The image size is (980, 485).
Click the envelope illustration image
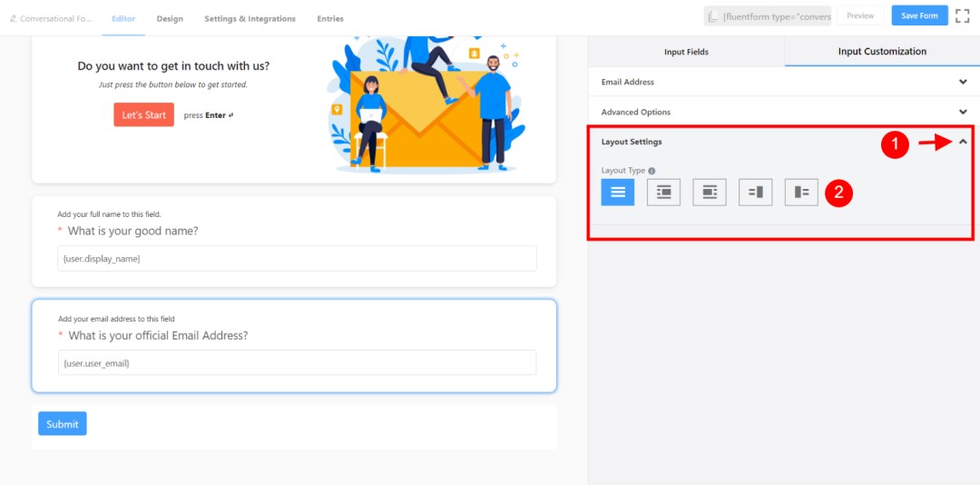pyautogui.click(x=427, y=104)
